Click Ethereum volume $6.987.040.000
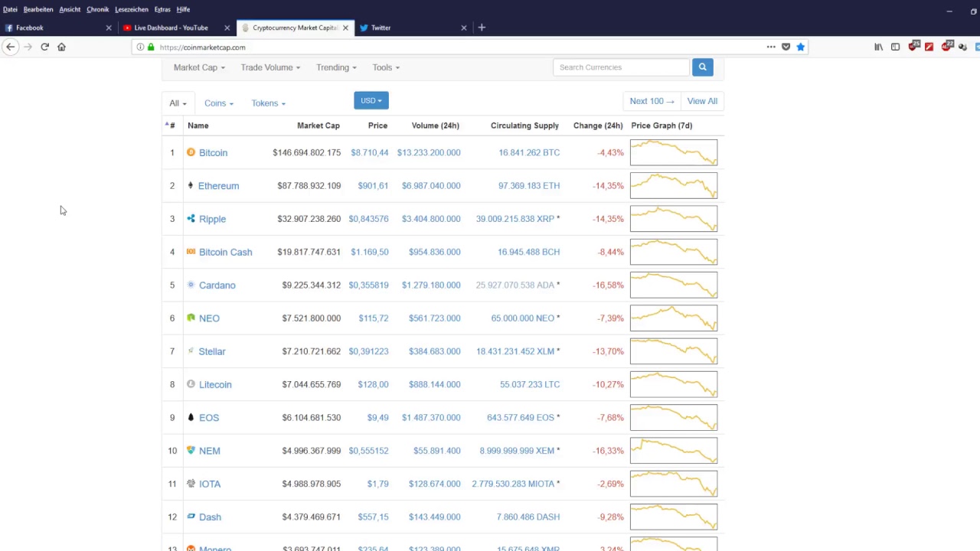 tap(431, 185)
